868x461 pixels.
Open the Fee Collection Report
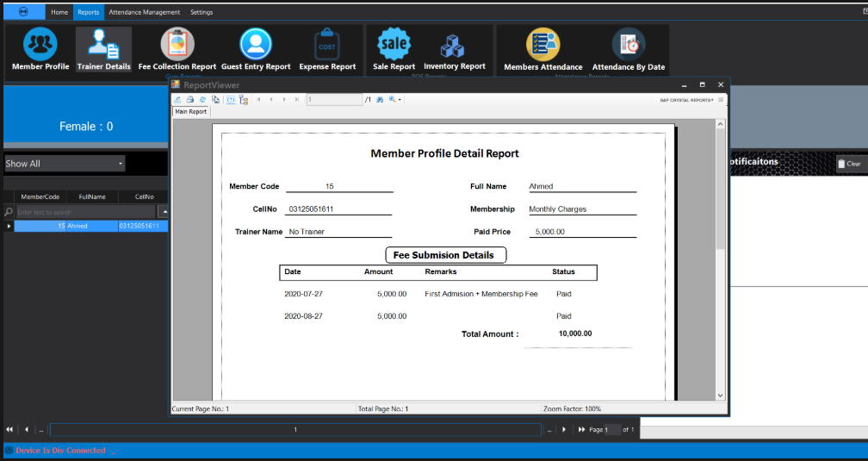[x=177, y=50]
